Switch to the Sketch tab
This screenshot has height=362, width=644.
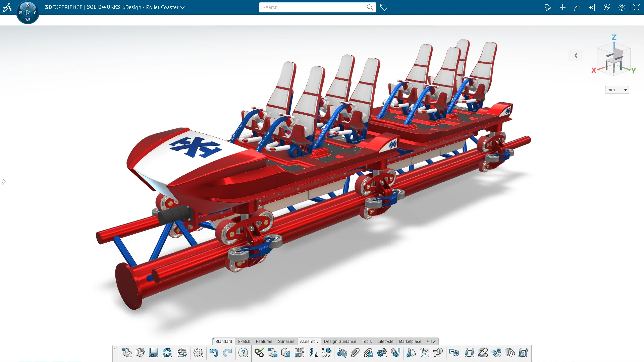pyautogui.click(x=244, y=341)
